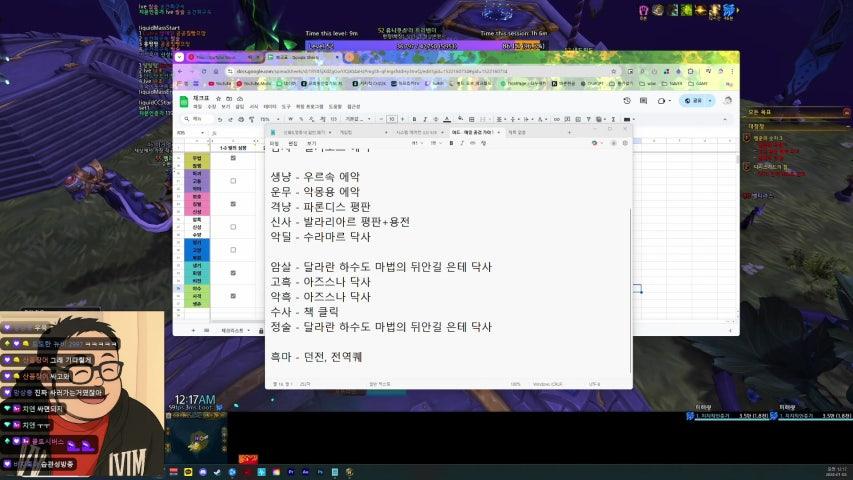Click the 공유 share button
Viewport: 853px width, 480px height.
pyautogui.click(x=694, y=101)
